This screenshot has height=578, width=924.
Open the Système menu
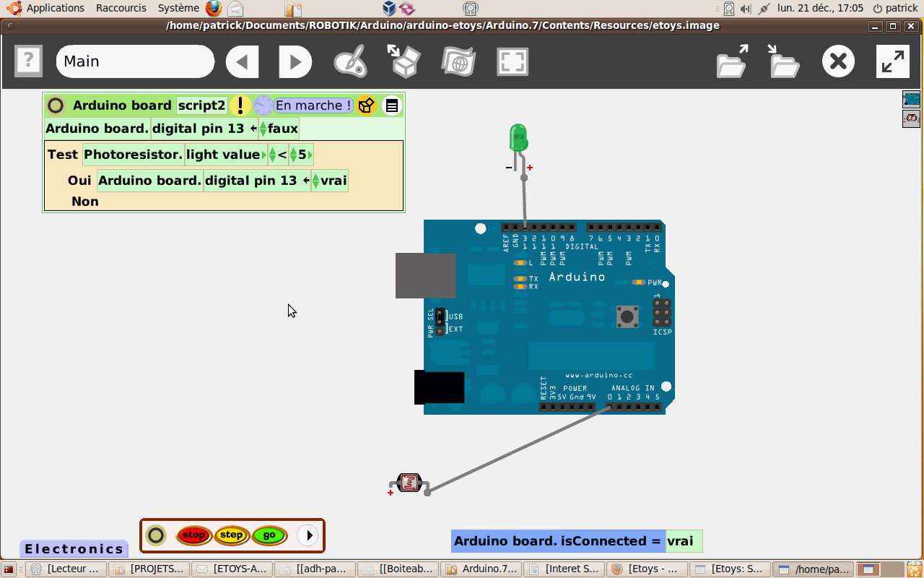(x=178, y=8)
